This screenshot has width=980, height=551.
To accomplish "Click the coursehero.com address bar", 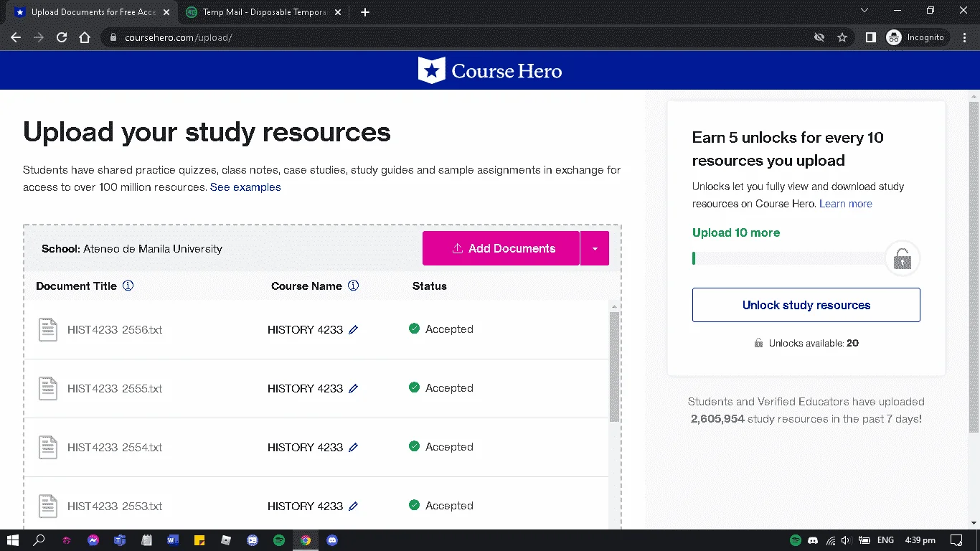I will tap(459, 37).
